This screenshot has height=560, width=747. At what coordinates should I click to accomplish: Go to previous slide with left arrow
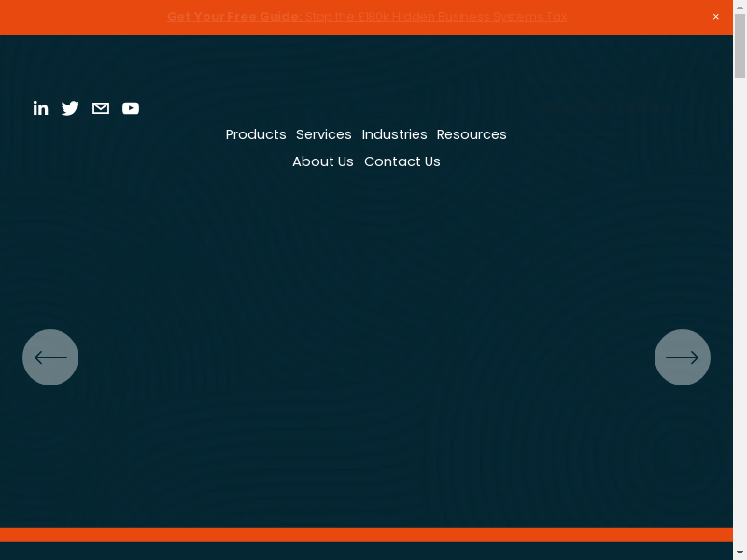50,357
